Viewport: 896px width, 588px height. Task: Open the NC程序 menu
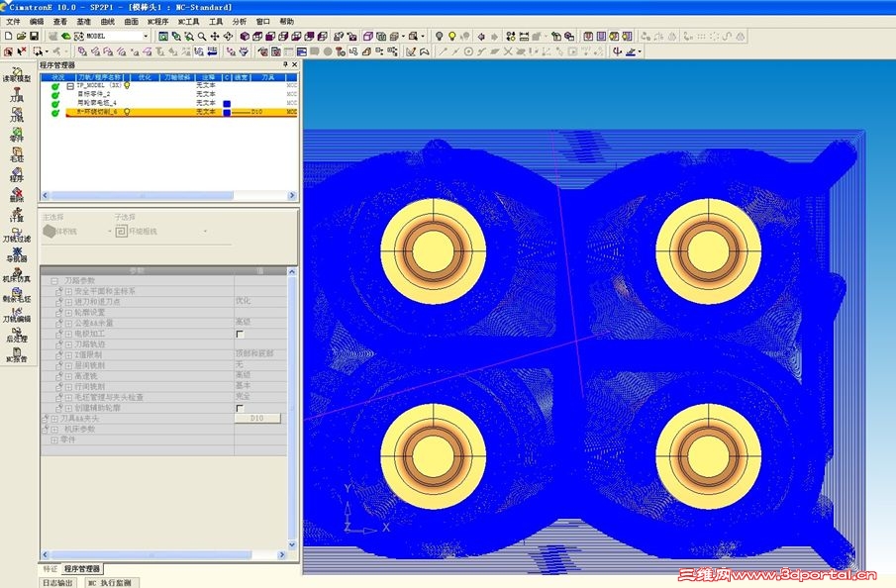pos(158,21)
